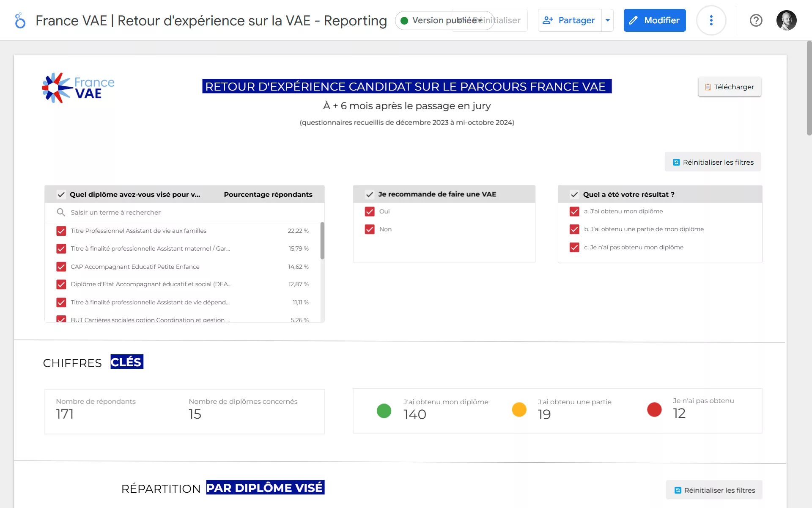Click the magnifier icon in diploma filter
The height and width of the screenshot is (508, 812).
click(61, 212)
